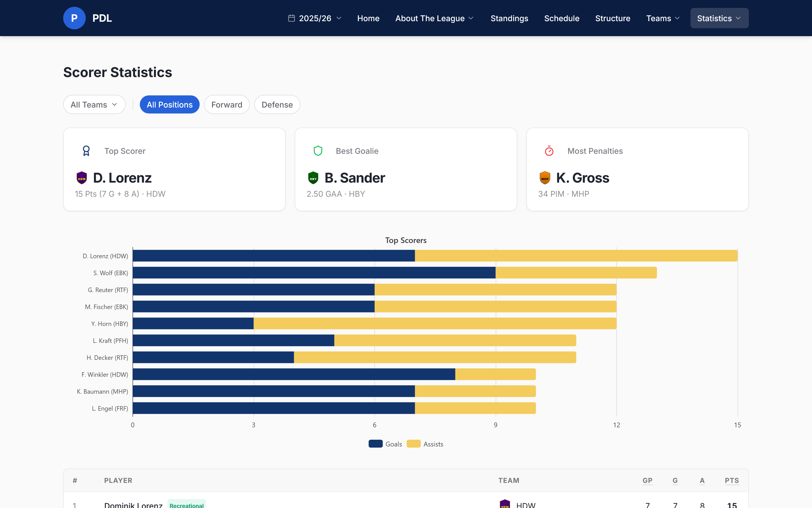Click the '2.50 GAA · HBY' text
Viewport: 812px width, 508px height.
coord(336,194)
